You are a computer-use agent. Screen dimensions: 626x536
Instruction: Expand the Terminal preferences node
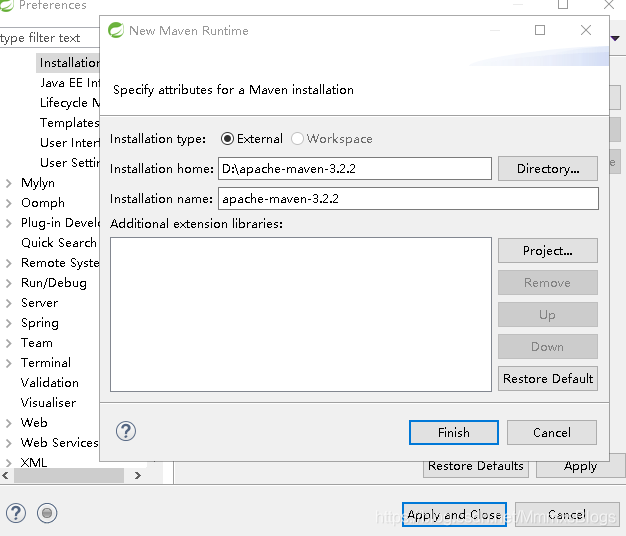pyautogui.click(x=9, y=363)
